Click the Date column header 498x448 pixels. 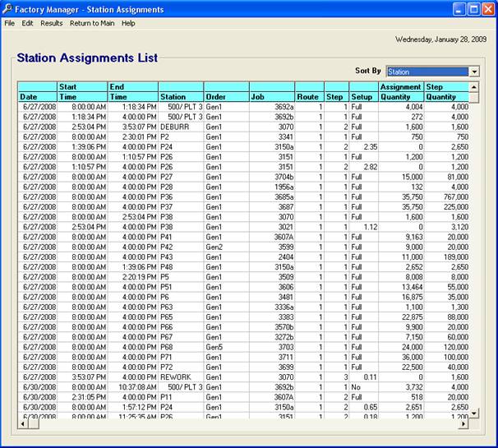click(37, 92)
